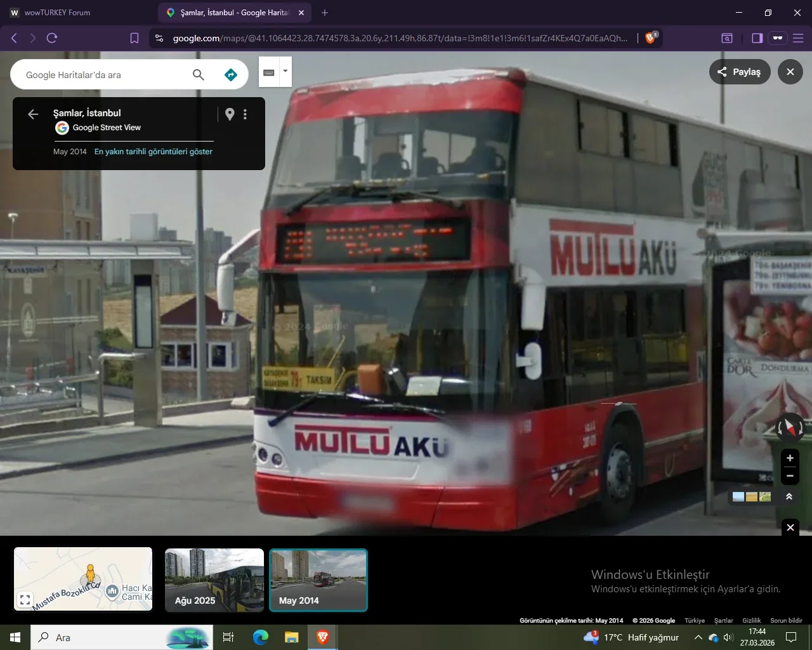The image size is (812, 650).
Task: Zoom out with the minus button
Action: [x=790, y=475]
